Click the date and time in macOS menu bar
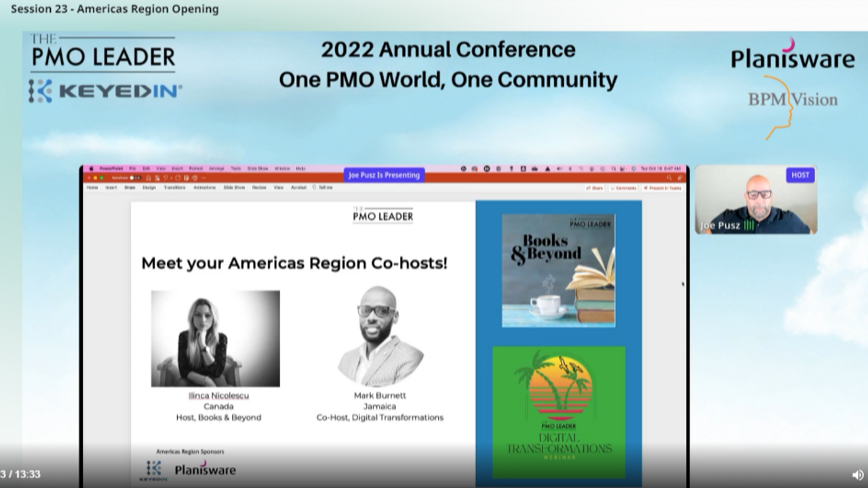Image resolution: width=868 pixels, height=488 pixels. 663,168
